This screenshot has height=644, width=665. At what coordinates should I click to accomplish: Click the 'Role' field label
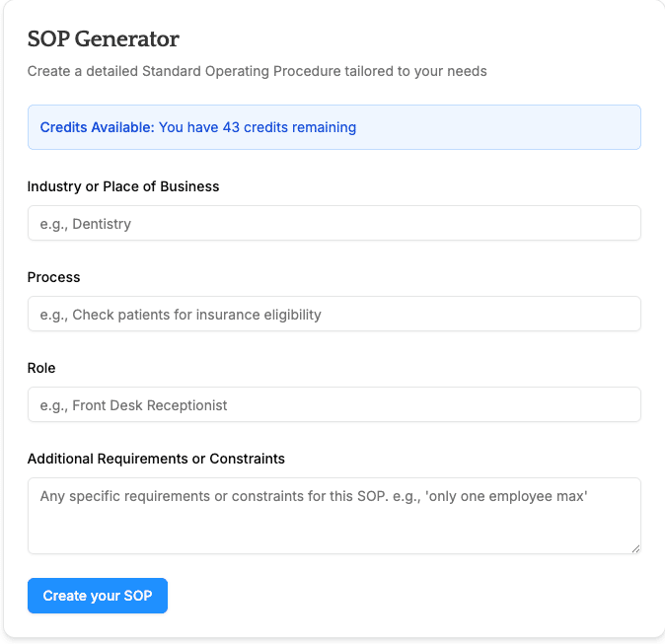pos(41,368)
